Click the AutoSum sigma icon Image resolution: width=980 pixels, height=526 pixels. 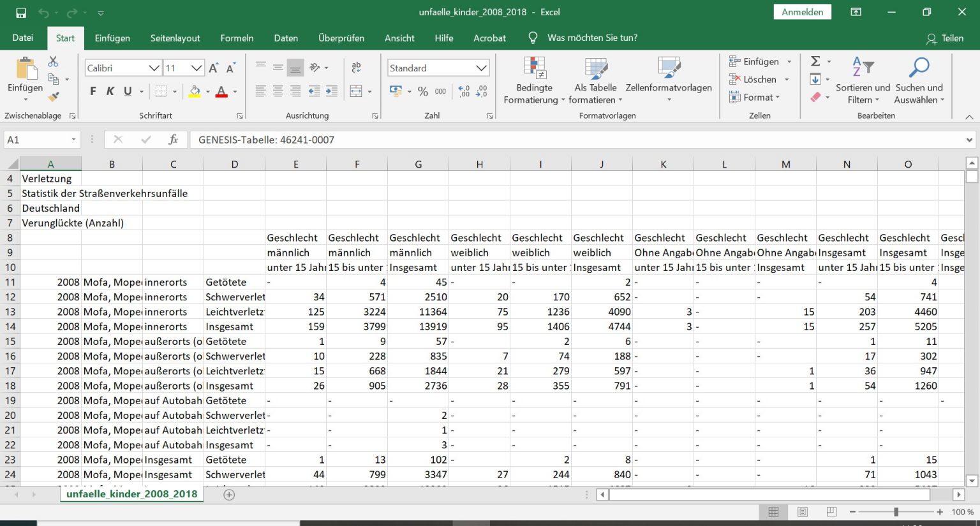click(x=815, y=61)
